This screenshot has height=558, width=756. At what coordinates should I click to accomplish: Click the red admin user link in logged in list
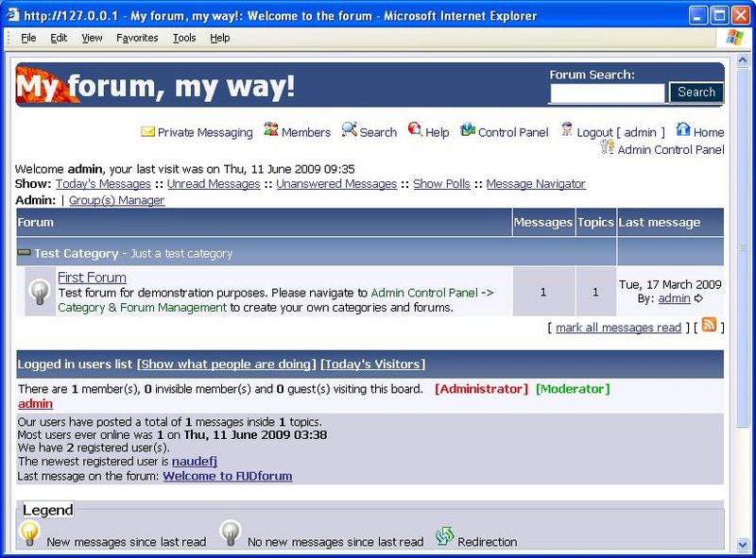pos(35,404)
